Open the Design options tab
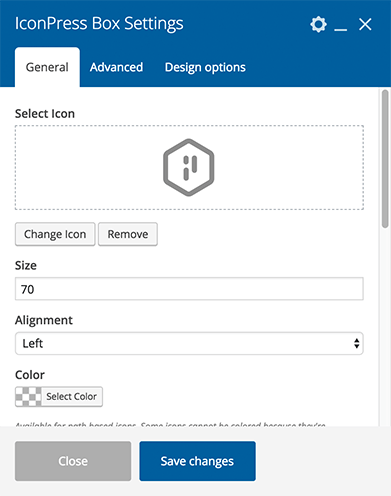Screen dimensions: 391x496 205,67
